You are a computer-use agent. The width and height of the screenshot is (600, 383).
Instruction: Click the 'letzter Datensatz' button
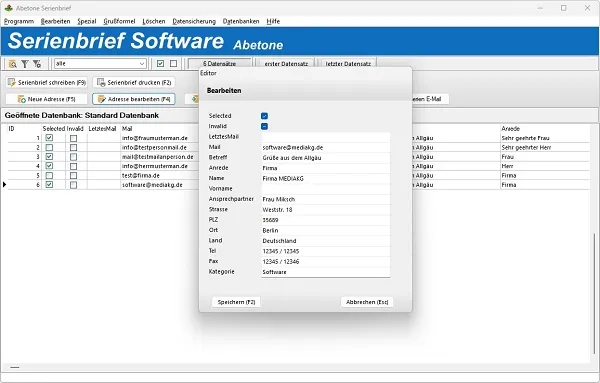[348, 63]
